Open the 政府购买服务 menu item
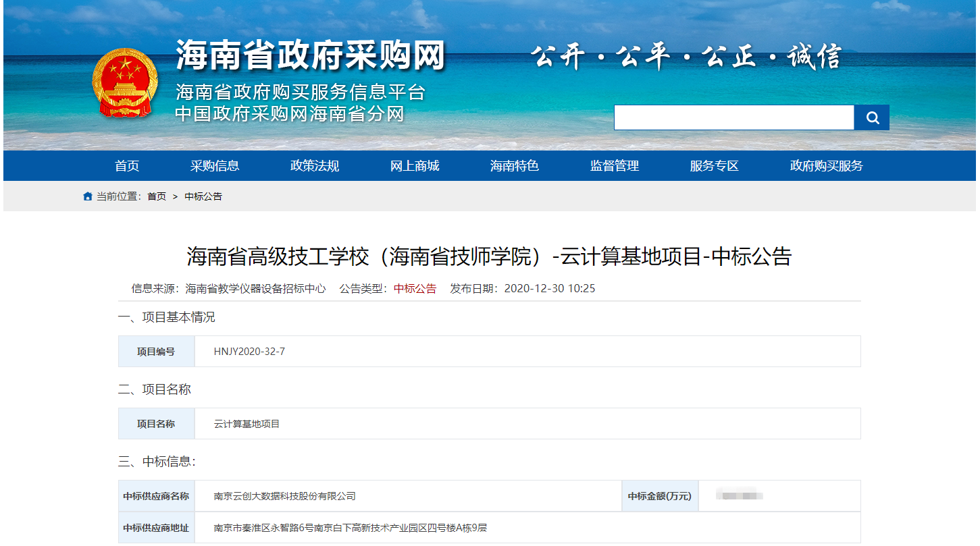 point(827,166)
